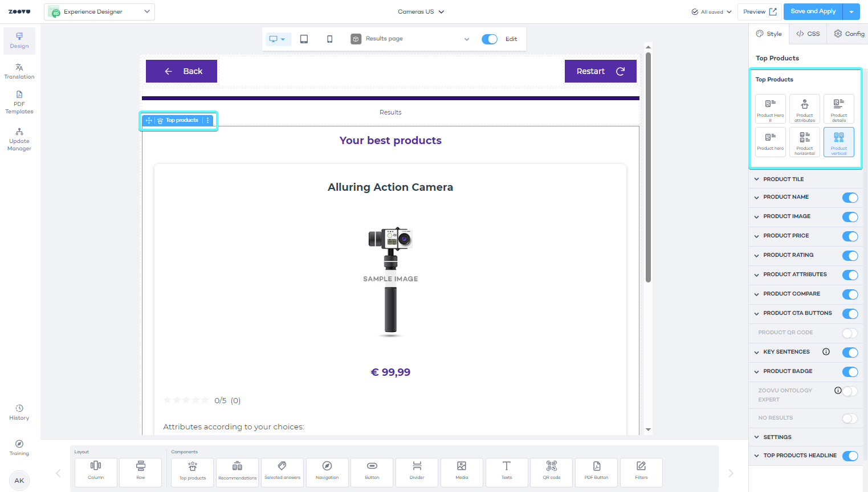Turn off the Edit mode toggle
Image resolution: width=868 pixels, height=492 pixels.
click(x=489, y=39)
